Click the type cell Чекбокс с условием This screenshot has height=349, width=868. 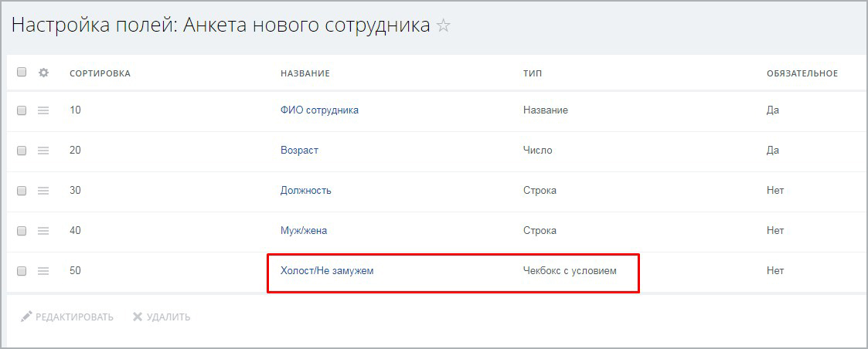tap(570, 271)
